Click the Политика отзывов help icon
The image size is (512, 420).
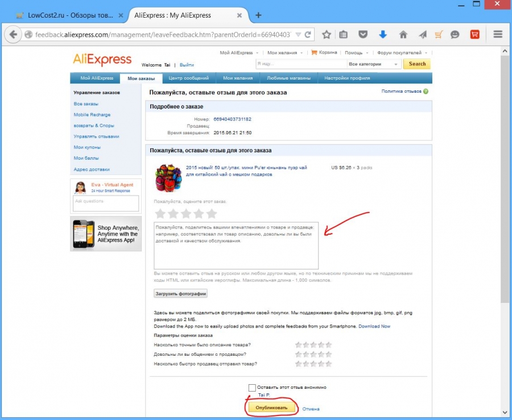pyautogui.click(x=426, y=92)
